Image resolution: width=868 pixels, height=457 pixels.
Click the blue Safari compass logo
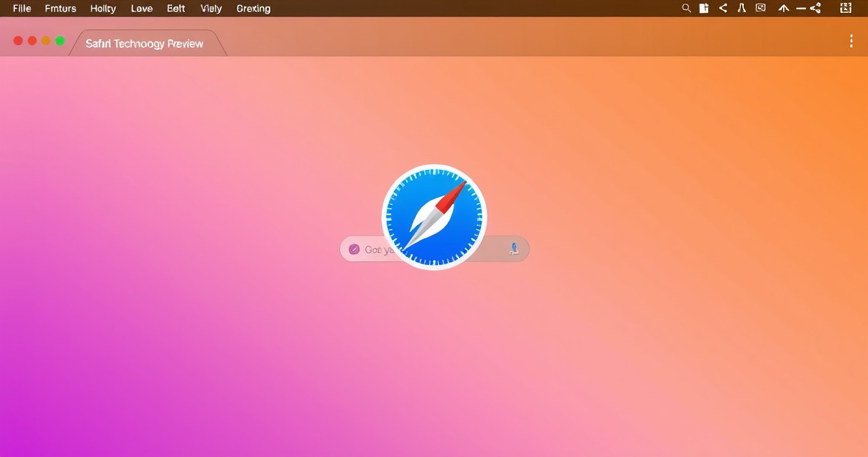pos(434,217)
